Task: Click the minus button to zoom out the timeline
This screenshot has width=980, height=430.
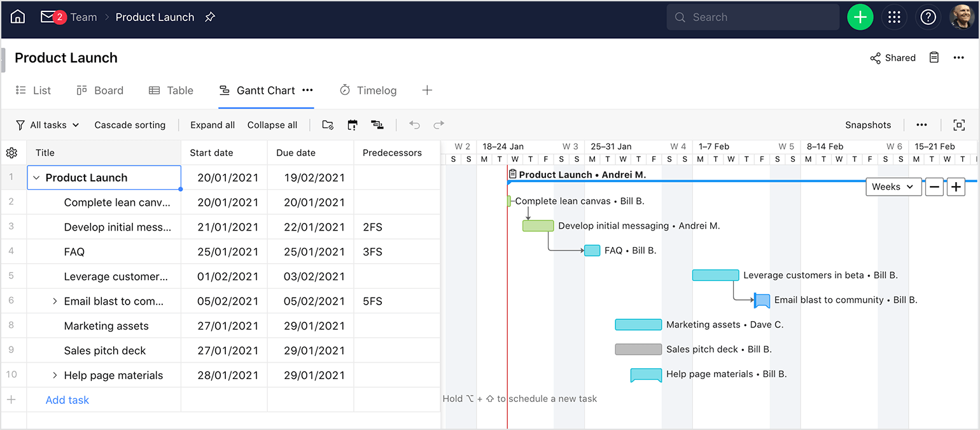Action: pyautogui.click(x=934, y=187)
